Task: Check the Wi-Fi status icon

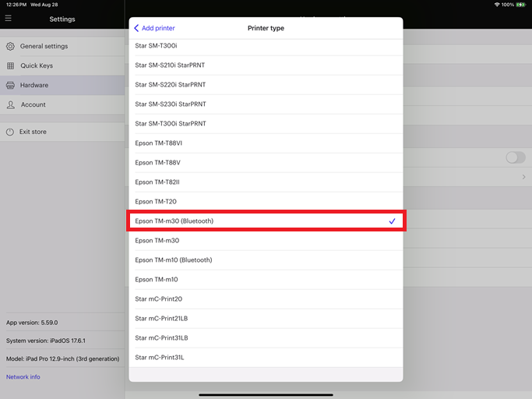Action: [x=497, y=5]
